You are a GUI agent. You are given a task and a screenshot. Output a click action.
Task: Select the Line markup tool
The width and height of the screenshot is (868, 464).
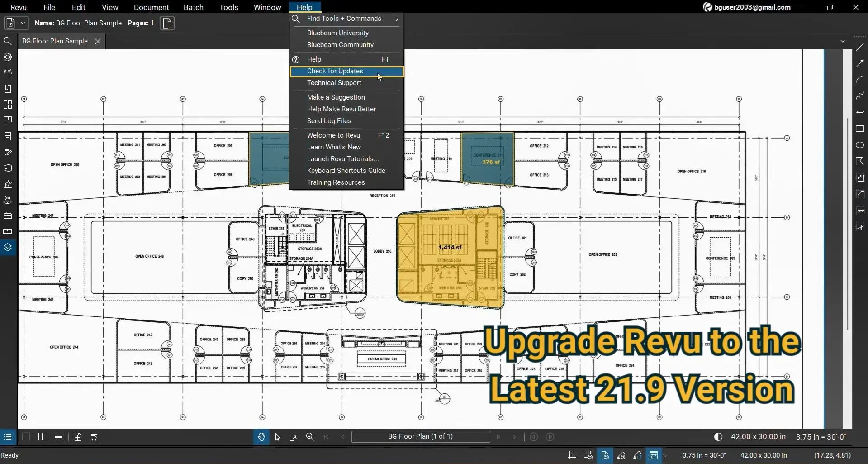(x=860, y=47)
